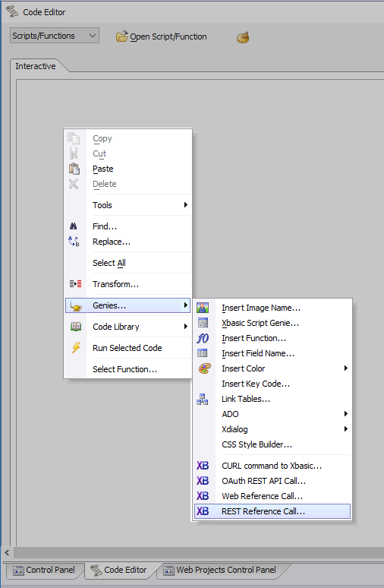Switch to Web Projects Control Panel tab
Image resolution: width=384 pixels, height=588 pixels.
[221, 570]
